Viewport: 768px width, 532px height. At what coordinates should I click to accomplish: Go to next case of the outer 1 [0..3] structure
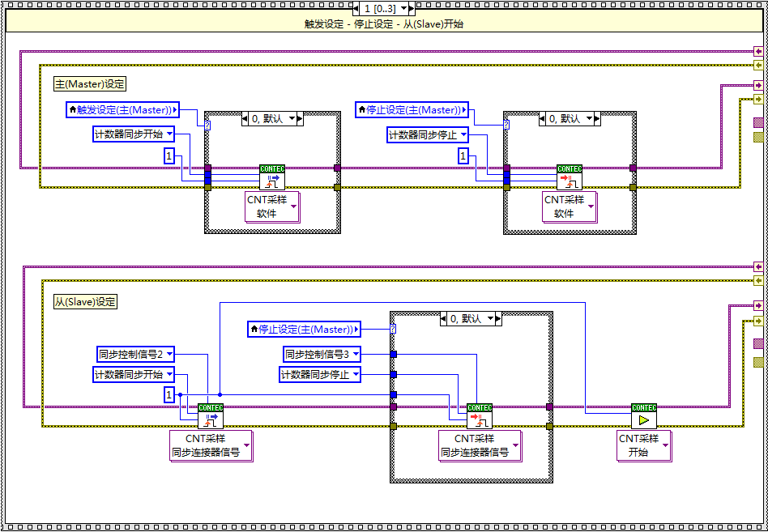(x=409, y=8)
